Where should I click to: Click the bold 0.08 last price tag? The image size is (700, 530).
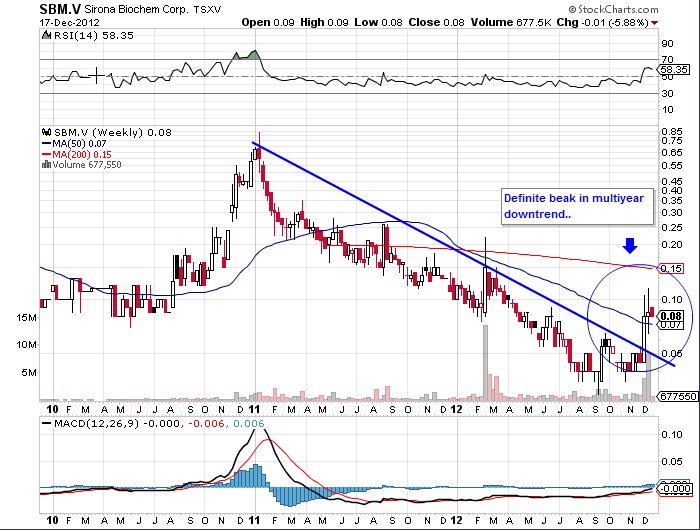pyautogui.click(x=671, y=316)
